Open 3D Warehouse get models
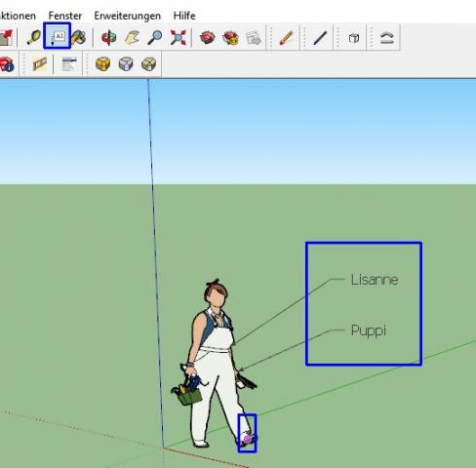476x468 pixels. pyautogui.click(x=207, y=38)
